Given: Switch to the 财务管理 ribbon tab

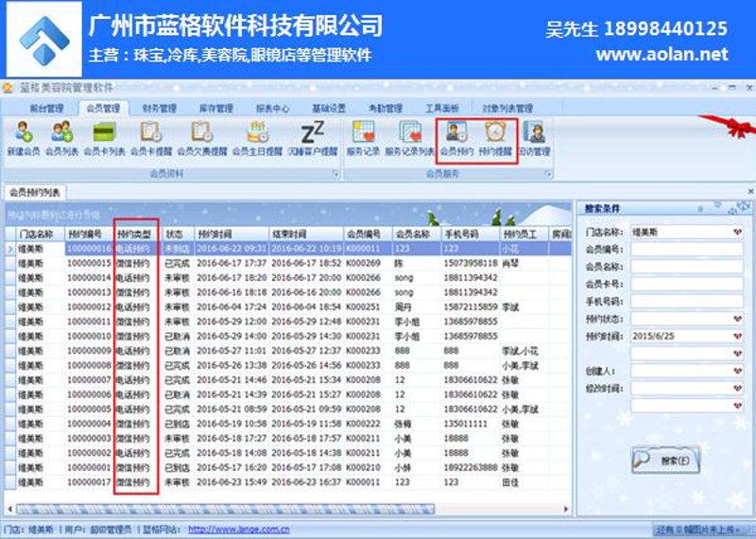Looking at the screenshot, I should coord(160,108).
